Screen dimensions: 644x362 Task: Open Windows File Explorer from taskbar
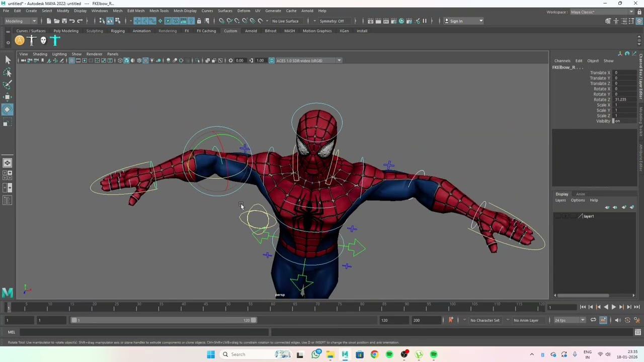(330, 354)
